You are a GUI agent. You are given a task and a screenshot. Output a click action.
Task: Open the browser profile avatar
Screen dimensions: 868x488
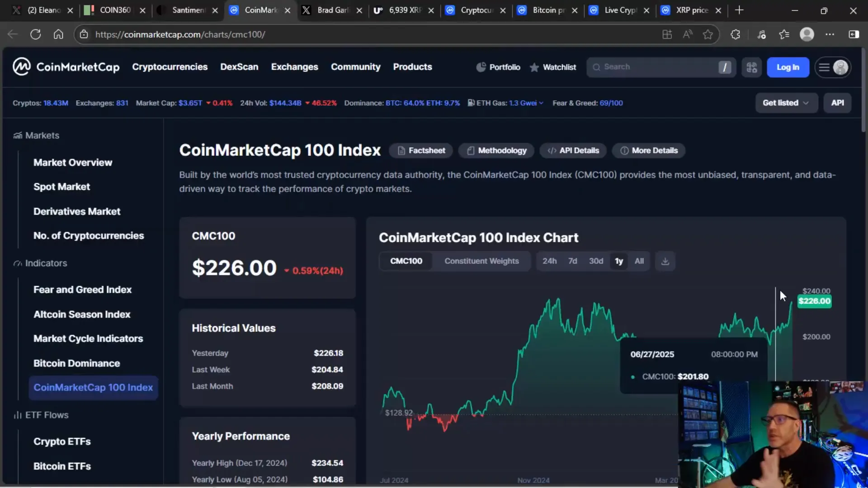click(807, 34)
